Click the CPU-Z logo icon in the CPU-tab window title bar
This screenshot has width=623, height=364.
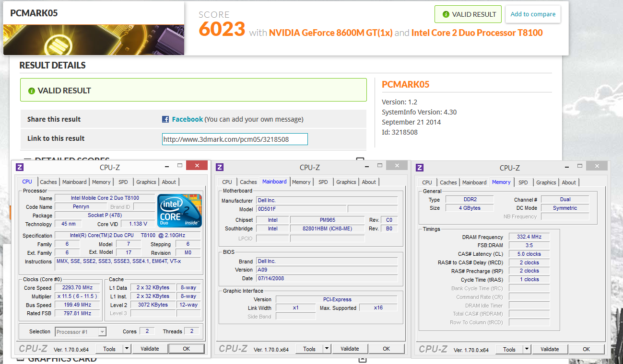tap(20, 167)
